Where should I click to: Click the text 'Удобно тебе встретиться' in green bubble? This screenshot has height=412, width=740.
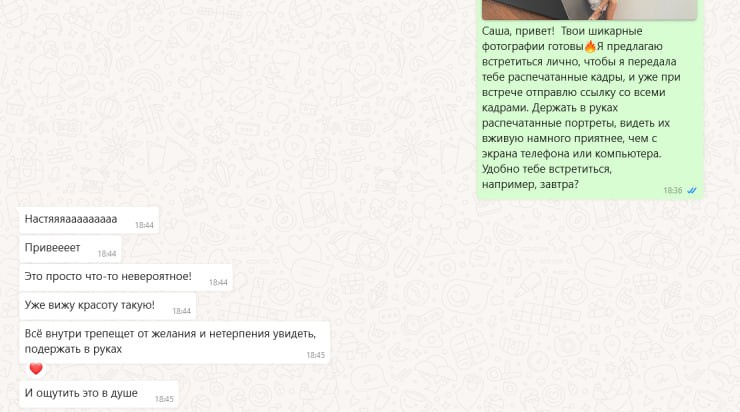tap(547, 169)
